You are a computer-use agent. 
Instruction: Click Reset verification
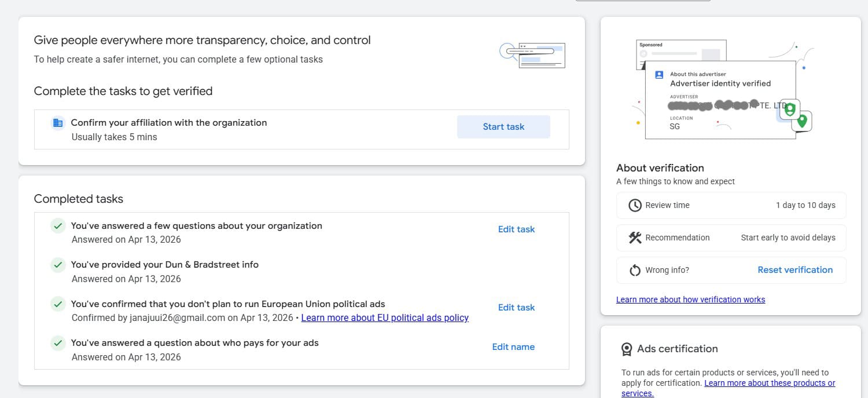pyautogui.click(x=795, y=270)
